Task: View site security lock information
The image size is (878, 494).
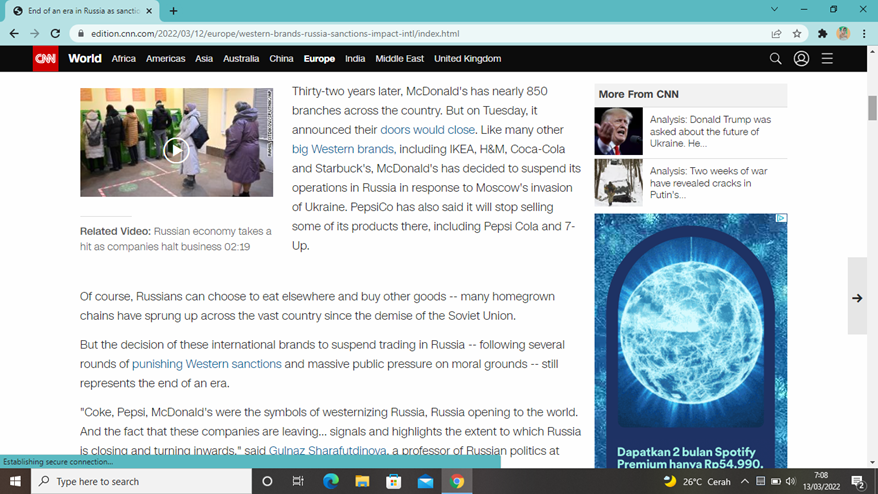Action: 81,34
